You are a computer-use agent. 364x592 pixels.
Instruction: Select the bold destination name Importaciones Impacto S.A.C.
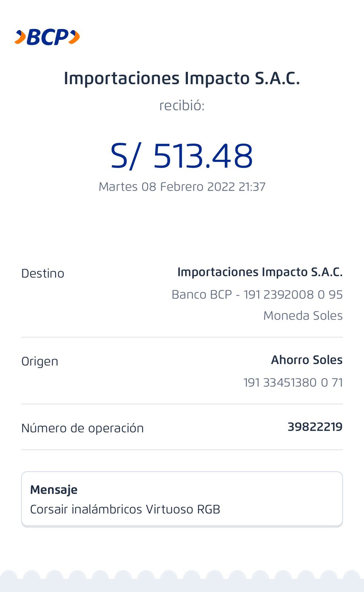click(x=260, y=272)
